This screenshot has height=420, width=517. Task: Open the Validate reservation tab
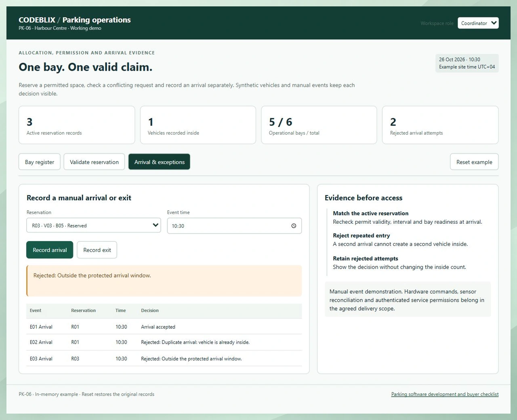pyautogui.click(x=94, y=162)
